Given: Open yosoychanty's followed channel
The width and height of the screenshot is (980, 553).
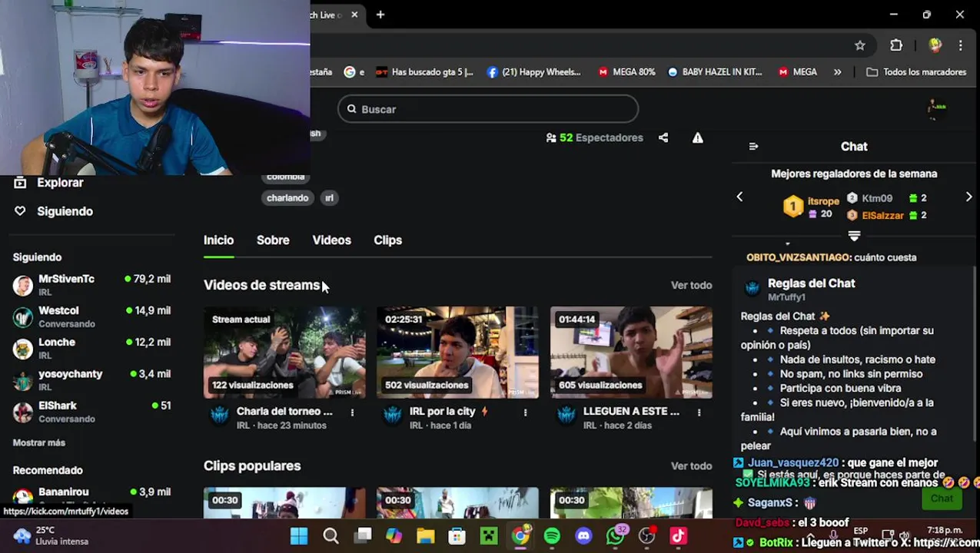Looking at the screenshot, I should coord(91,379).
